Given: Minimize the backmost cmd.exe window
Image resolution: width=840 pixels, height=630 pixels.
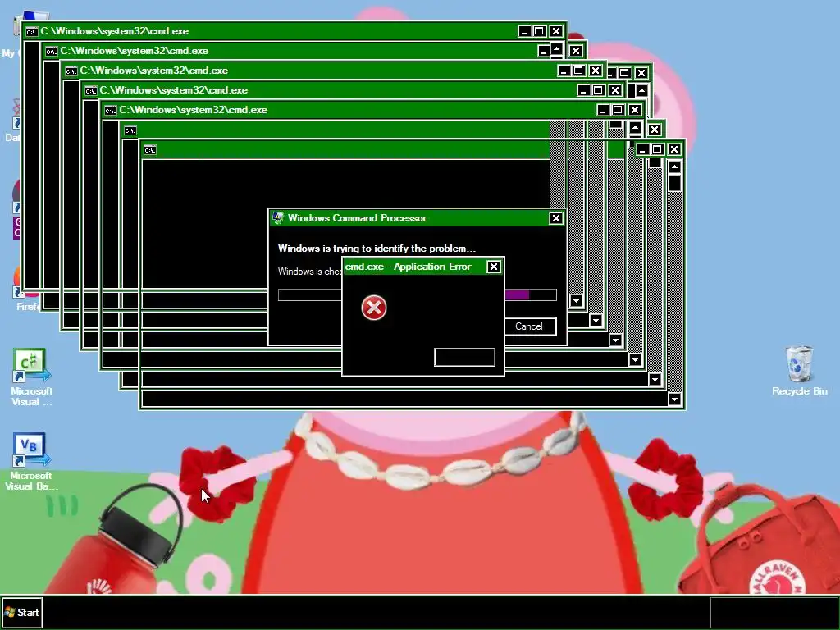Looking at the screenshot, I should point(524,31).
